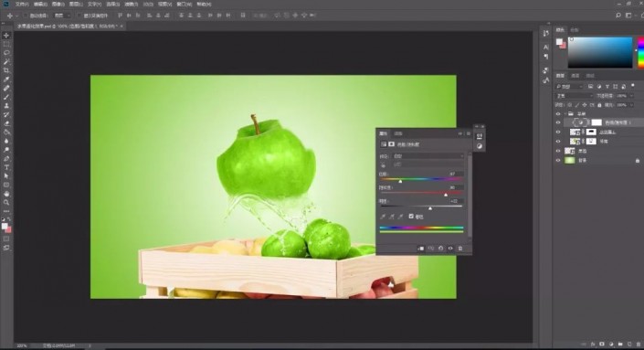
Task: Select the Eraser tool
Action: point(6,123)
